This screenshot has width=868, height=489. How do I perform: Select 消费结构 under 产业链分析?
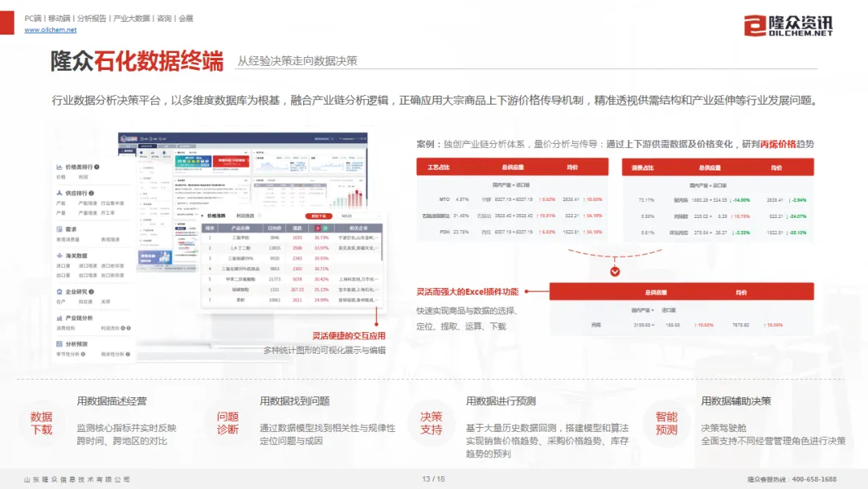click(65, 328)
